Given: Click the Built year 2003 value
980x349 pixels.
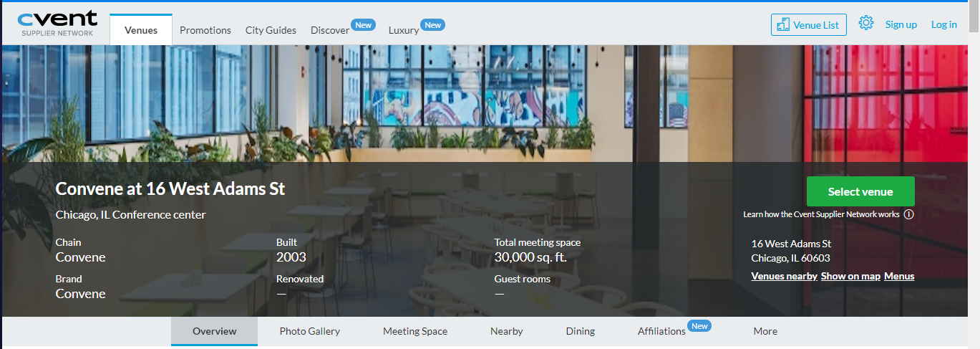Looking at the screenshot, I should [x=291, y=257].
